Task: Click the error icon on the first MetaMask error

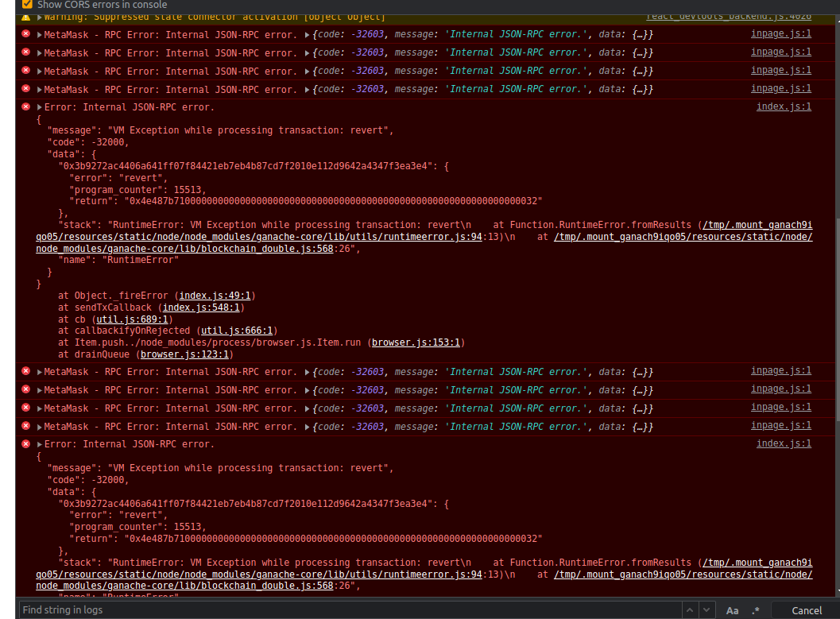Action: pos(25,34)
